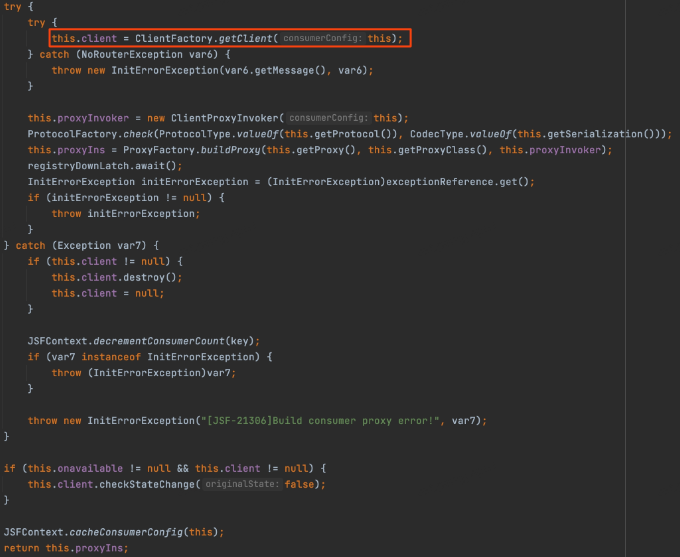
Task: Click InitErrorException cast in throw var7 line
Action: pos(147,373)
